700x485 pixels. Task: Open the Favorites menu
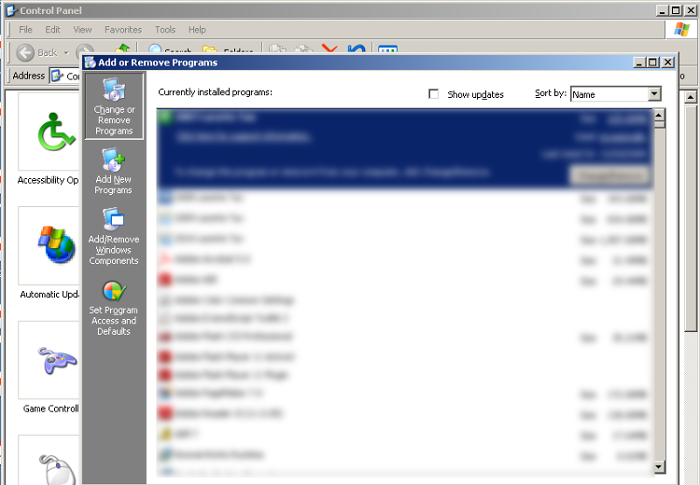123,30
